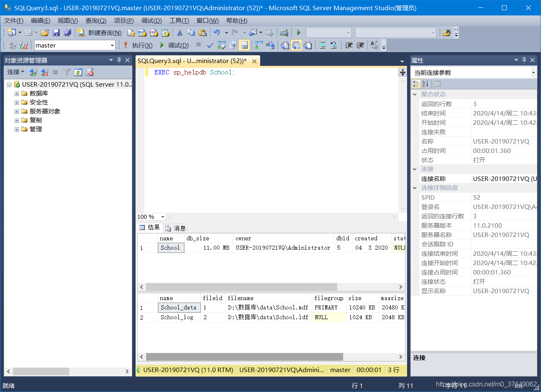Screen dimensions: 541x392
Task: Click the Paste clipboard icon
Action: point(202,33)
